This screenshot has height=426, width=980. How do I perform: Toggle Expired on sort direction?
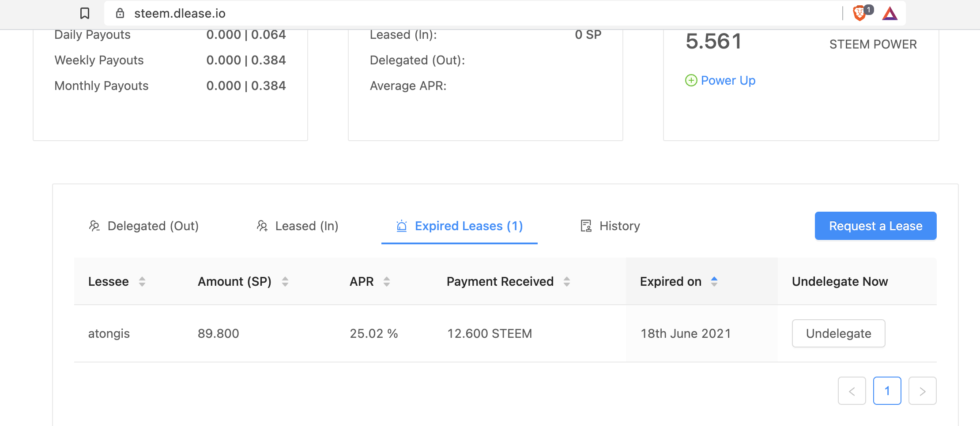[x=714, y=281]
